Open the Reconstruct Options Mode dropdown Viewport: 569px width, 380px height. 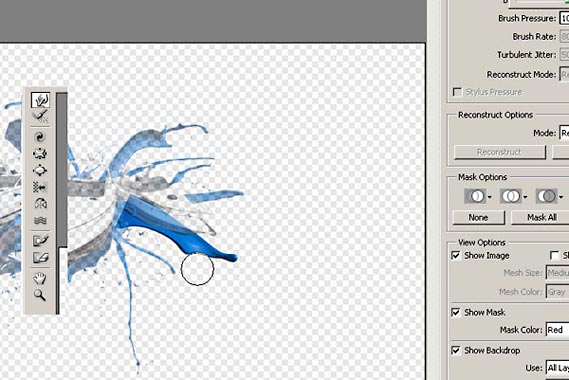564,133
